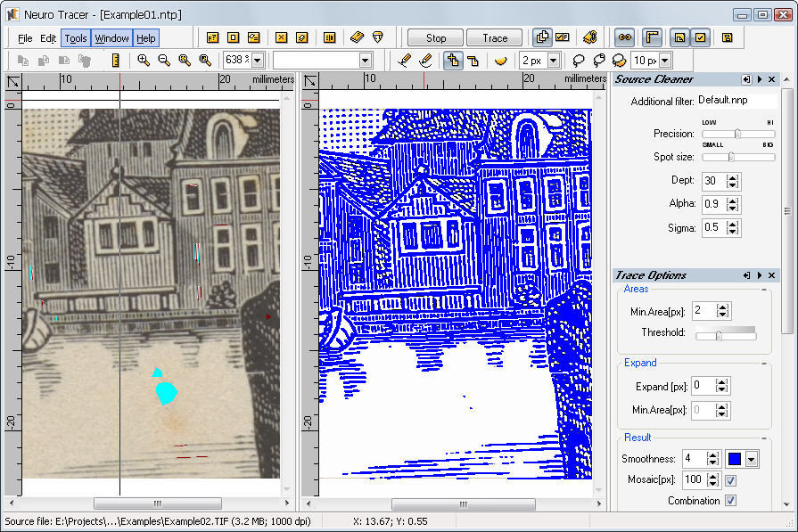The width and height of the screenshot is (798, 532).
Task: Select the lasso-with-square tool
Action: coord(599,61)
